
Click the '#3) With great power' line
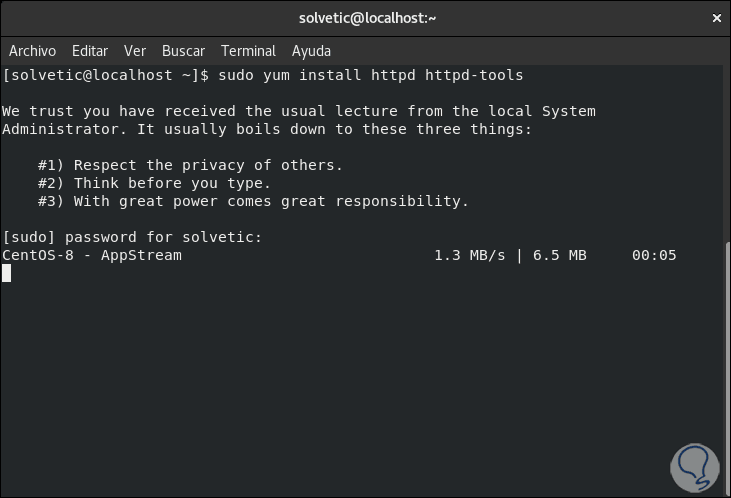[x=253, y=201]
